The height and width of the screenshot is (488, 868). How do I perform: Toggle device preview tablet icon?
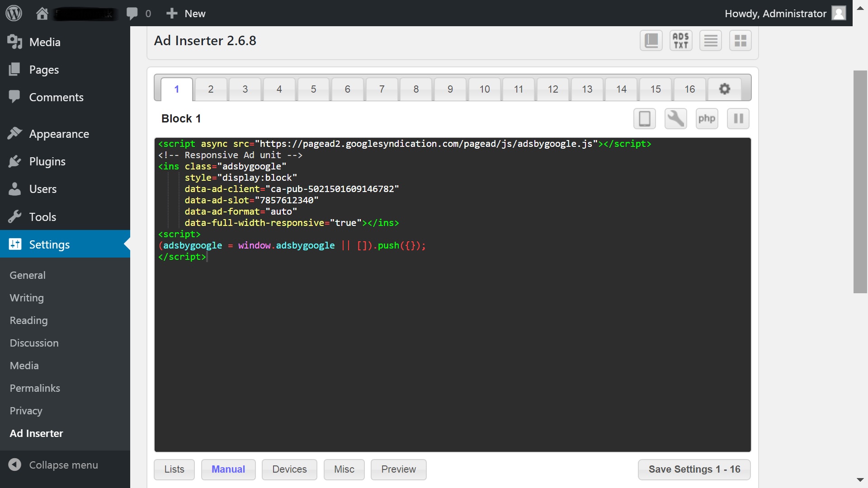coord(645,119)
